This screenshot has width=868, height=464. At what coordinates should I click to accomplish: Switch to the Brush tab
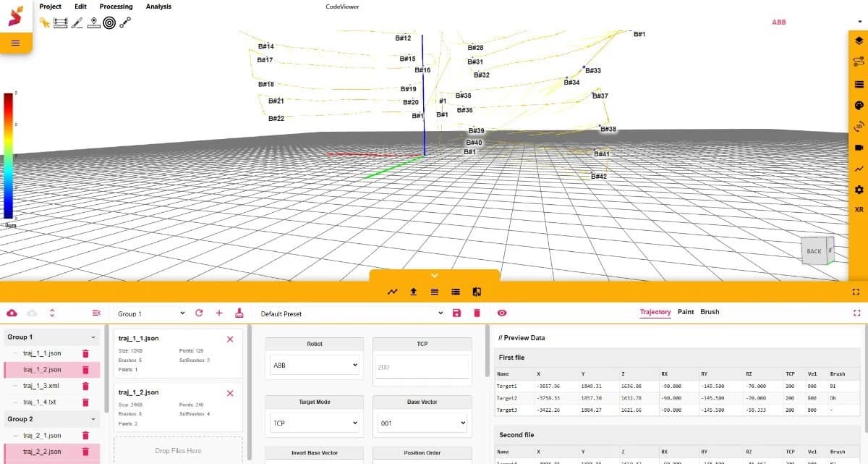710,312
